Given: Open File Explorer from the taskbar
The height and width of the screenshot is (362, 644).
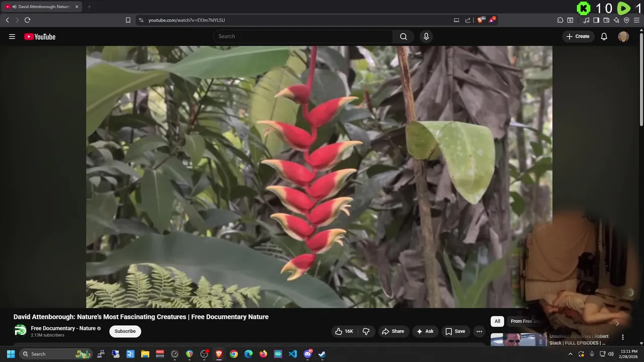Looking at the screenshot, I should click(145, 354).
